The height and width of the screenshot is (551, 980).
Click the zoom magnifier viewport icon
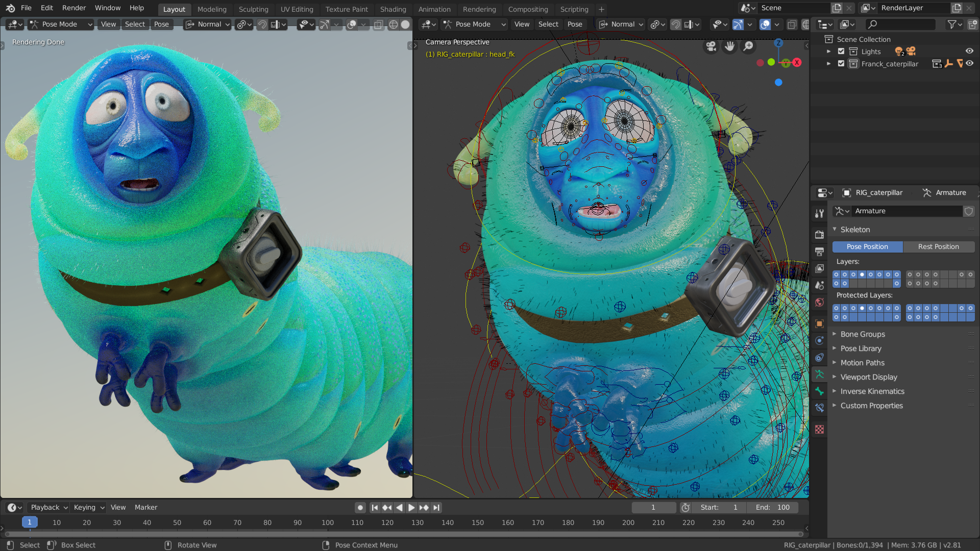[x=748, y=47]
